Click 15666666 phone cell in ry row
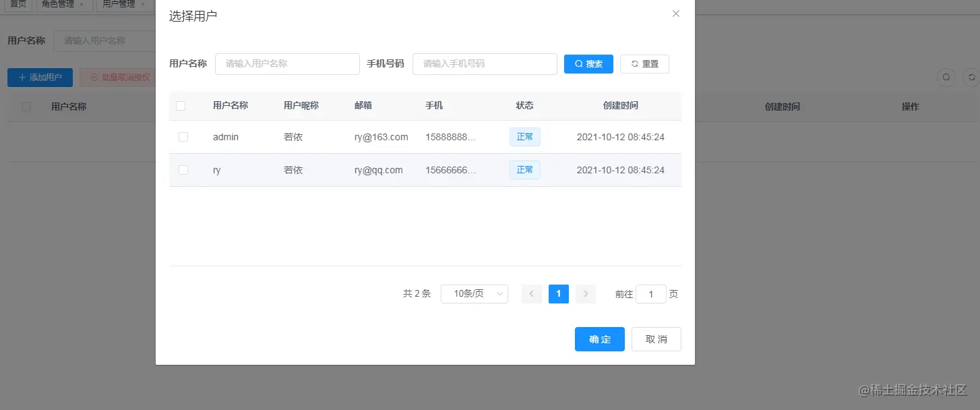Image resolution: width=980 pixels, height=410 pixels. point(451,170)
